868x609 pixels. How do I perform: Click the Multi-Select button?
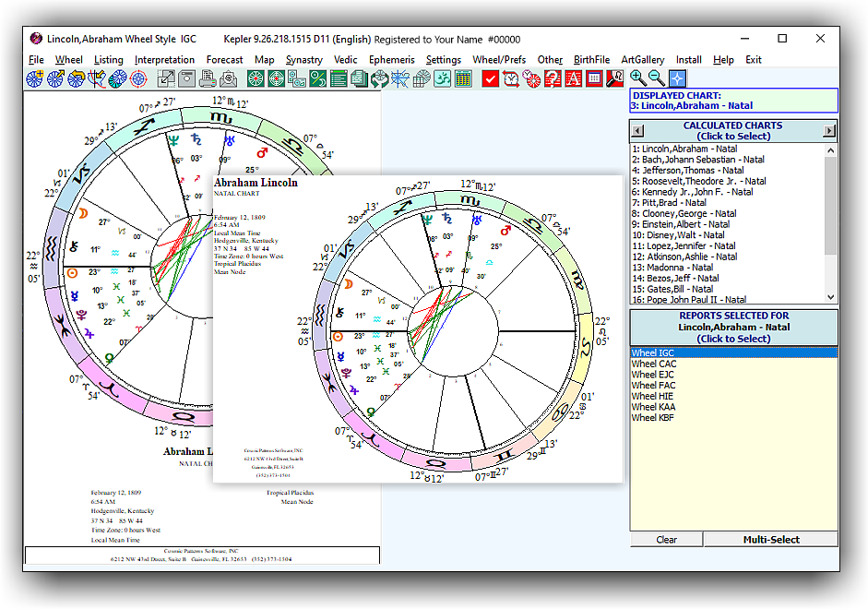pyautogui.click(x=770, y=540)
